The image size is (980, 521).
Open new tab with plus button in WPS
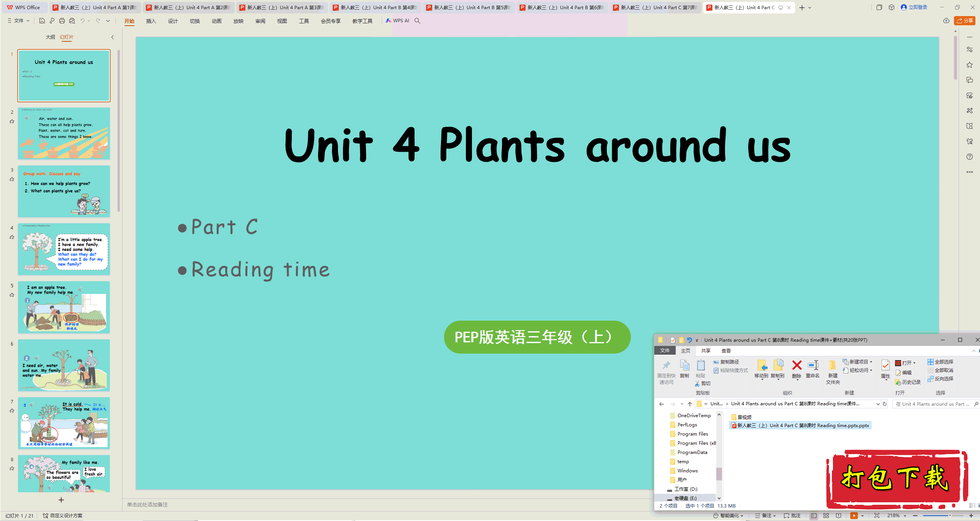pyautogui.click(x=802, y=7)
